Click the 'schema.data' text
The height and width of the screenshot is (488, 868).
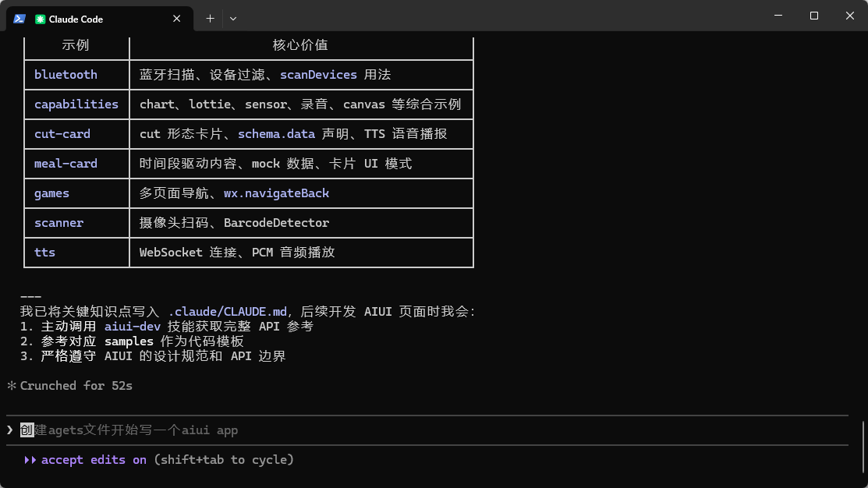276,134
